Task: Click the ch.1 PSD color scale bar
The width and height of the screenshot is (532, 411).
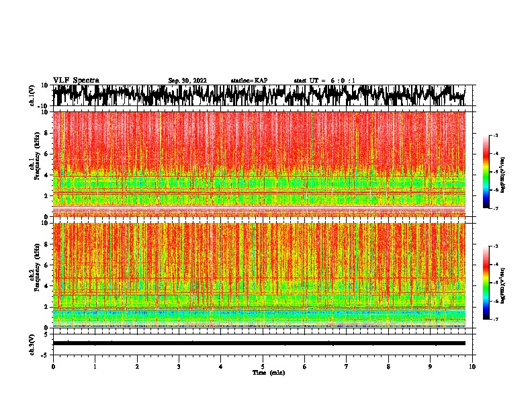Action: pyautogui.click(x=486, y=172)
